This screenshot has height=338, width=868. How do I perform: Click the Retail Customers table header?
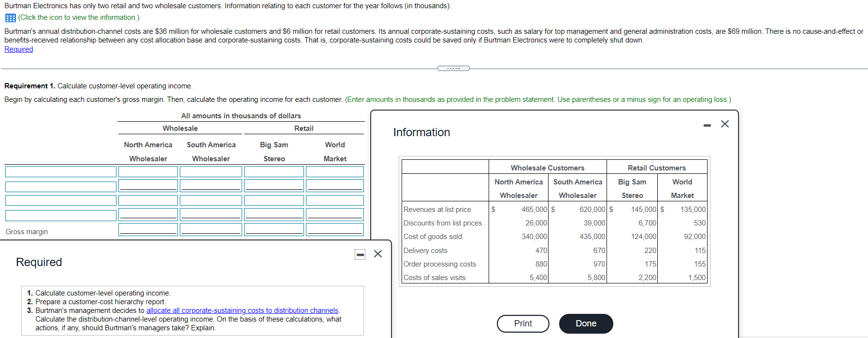coord(656,168)
